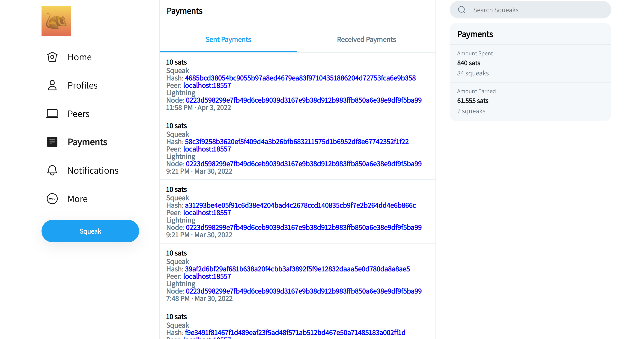The width and height of the screenshot is (644, 339).
Task: Click the More ellipsis circle icon
Action: 52,199
